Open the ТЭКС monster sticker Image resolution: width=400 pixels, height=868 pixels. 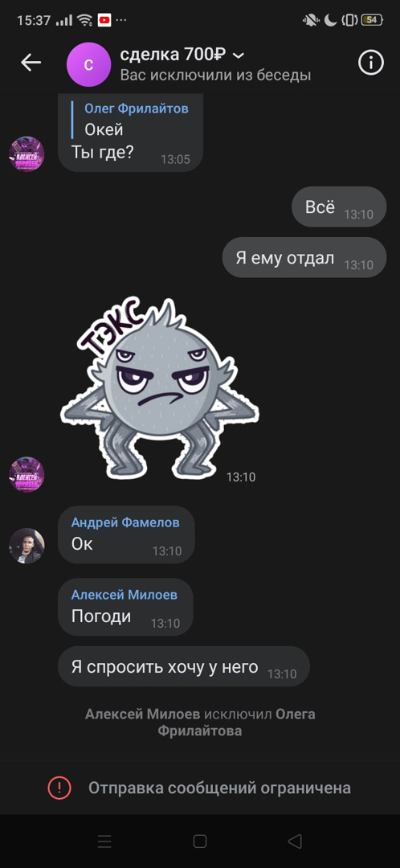[x=159, y=388]
